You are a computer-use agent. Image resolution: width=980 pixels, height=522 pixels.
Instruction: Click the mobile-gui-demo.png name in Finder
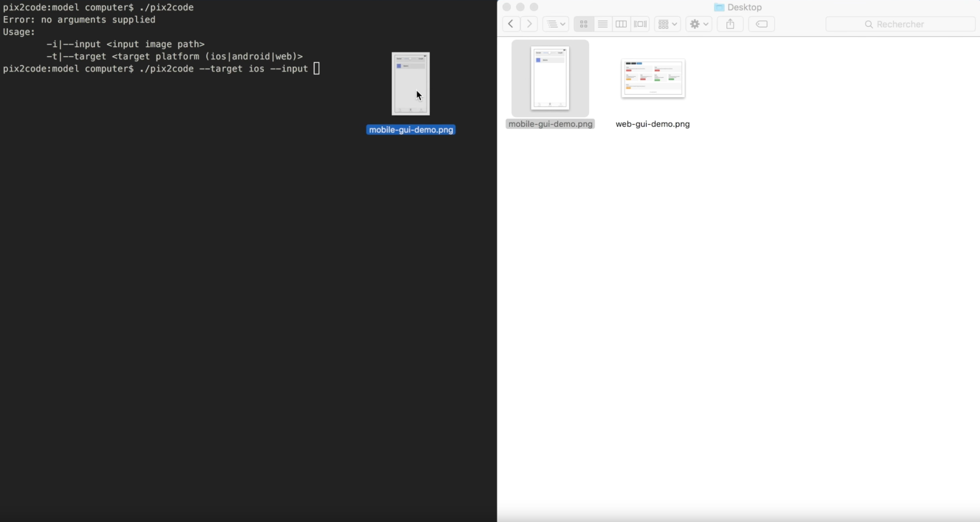click(550, 124)
